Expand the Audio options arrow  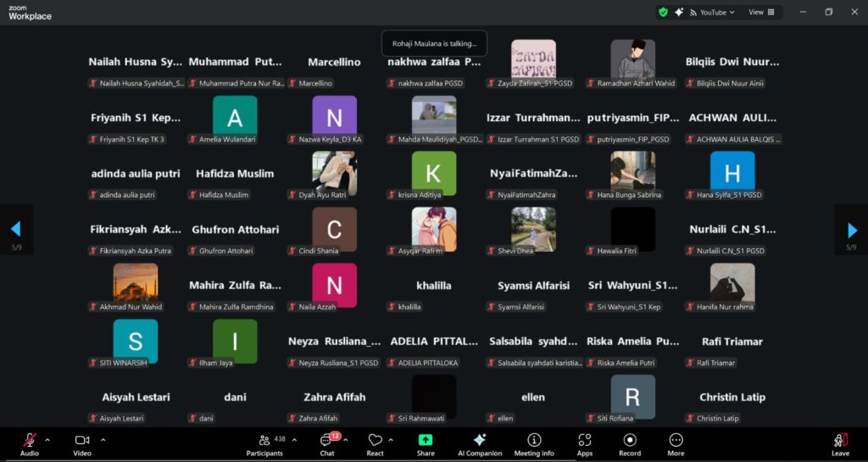pos(47,440)
